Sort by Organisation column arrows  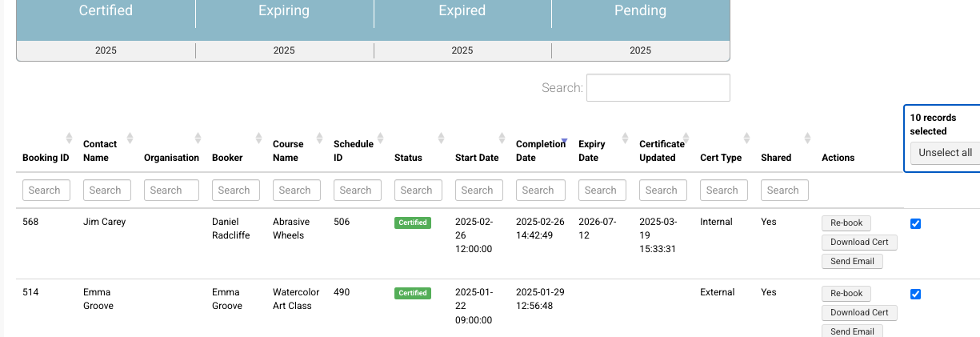tap(198, 138)
